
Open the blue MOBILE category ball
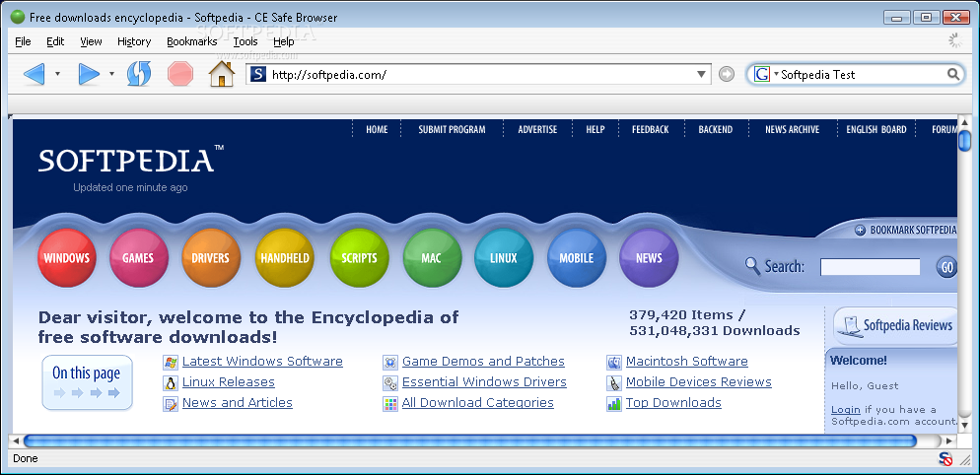point(576,257)
